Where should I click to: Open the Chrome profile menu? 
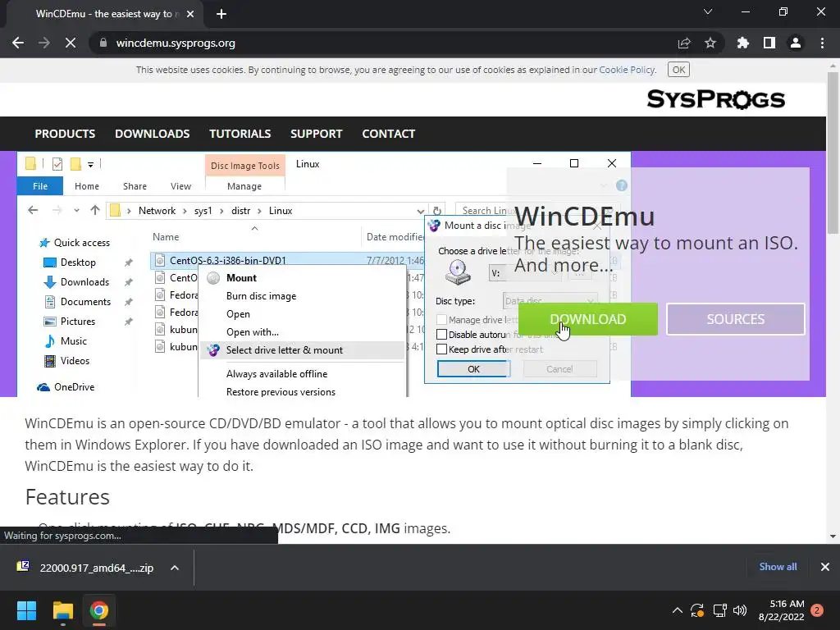[x=796, y=43]
